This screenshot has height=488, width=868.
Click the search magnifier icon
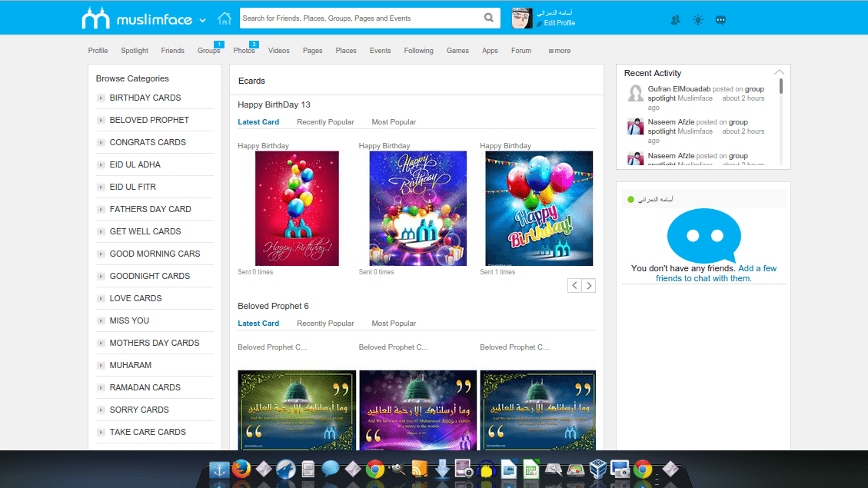489,18
